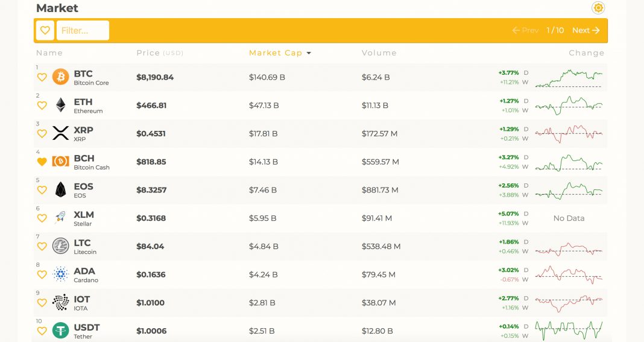Click the Market page heading
The width and height of the screenshot is (644, 342).
coord(57,8)
